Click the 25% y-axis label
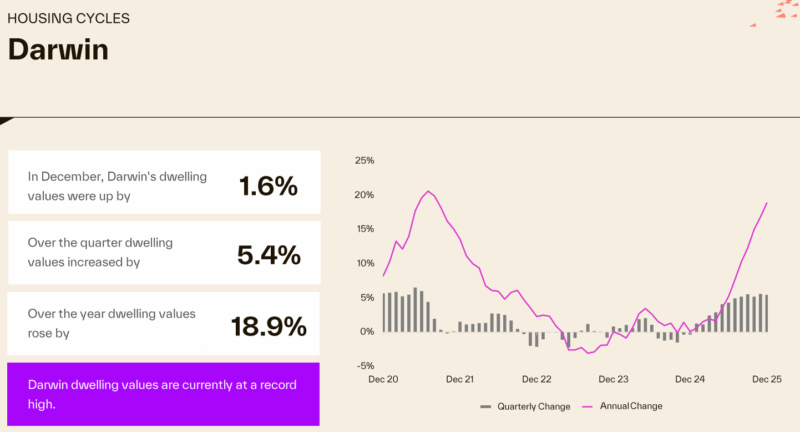Viewport: 800px width, 432px height. [364, 160]
